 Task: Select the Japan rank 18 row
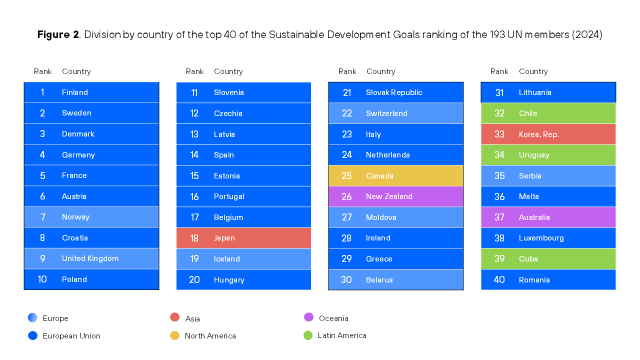244,238
